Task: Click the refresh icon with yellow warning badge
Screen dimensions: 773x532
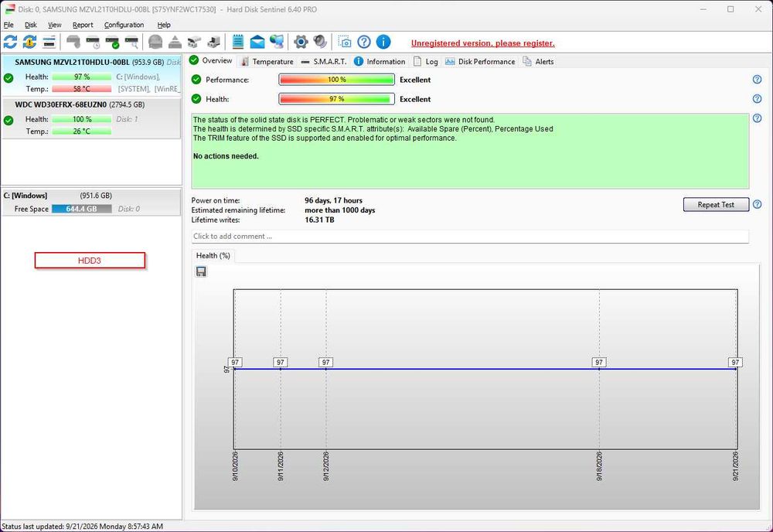Action: [29, 42]
